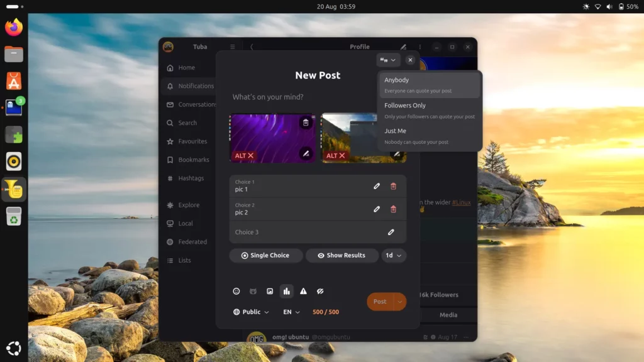Launch Firefox from the dock
The width and height of the screenshot is (644, 362).
point(14,28)
